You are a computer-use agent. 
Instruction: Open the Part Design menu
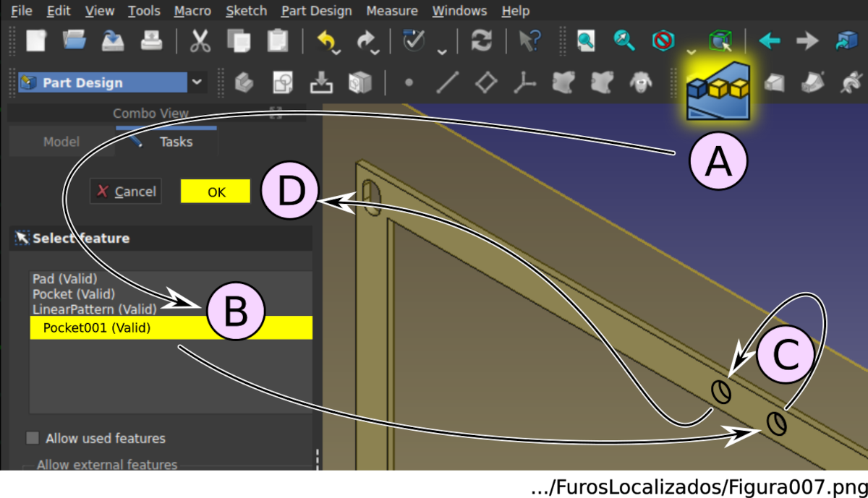317,11
